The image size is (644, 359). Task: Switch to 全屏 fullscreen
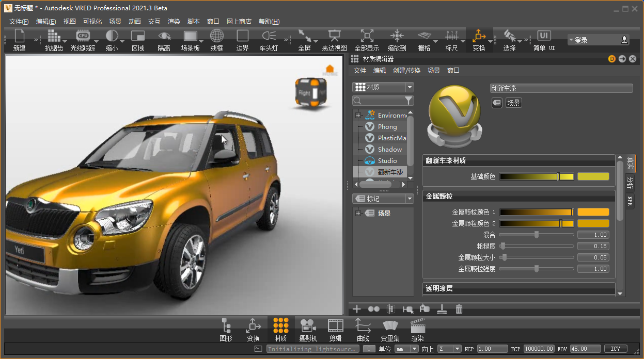pyautogui.click(x=305, y=40)
